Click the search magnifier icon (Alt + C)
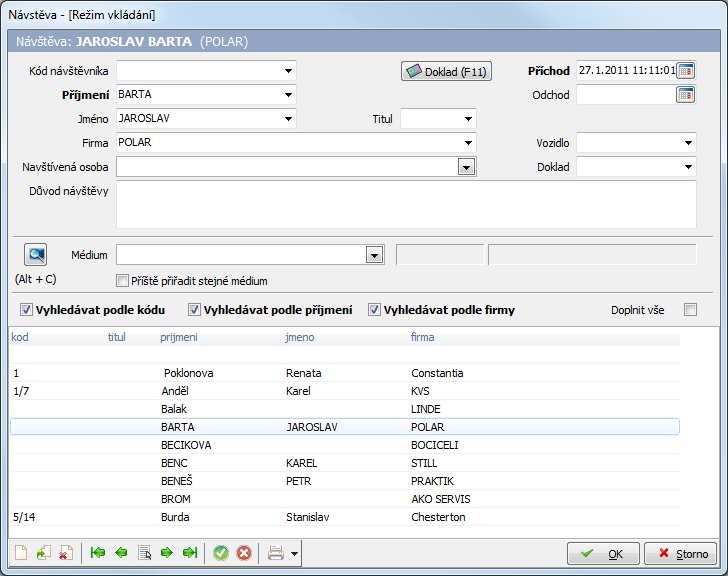The height and width of the screenshot is (576, 728). pyautogui.click(x=36, y=254)
